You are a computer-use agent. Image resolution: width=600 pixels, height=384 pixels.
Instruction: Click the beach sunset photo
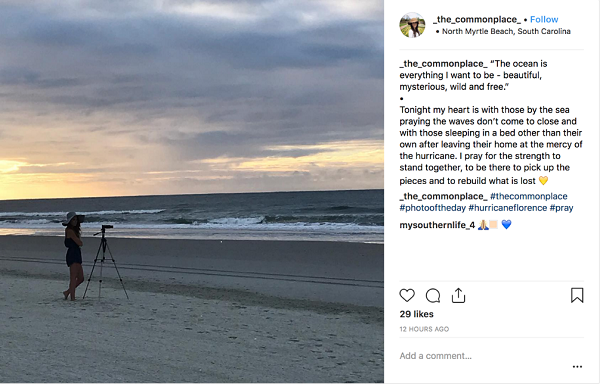192,192
